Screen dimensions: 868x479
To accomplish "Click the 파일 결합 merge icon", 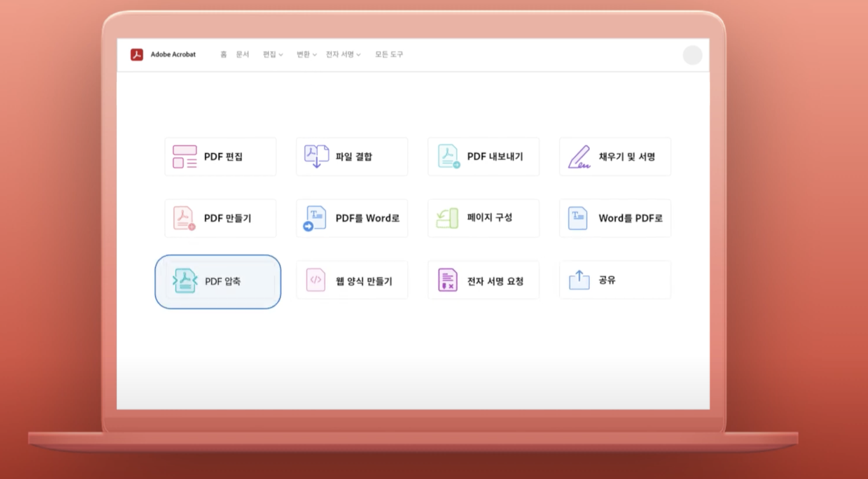I will click(316, 156).
